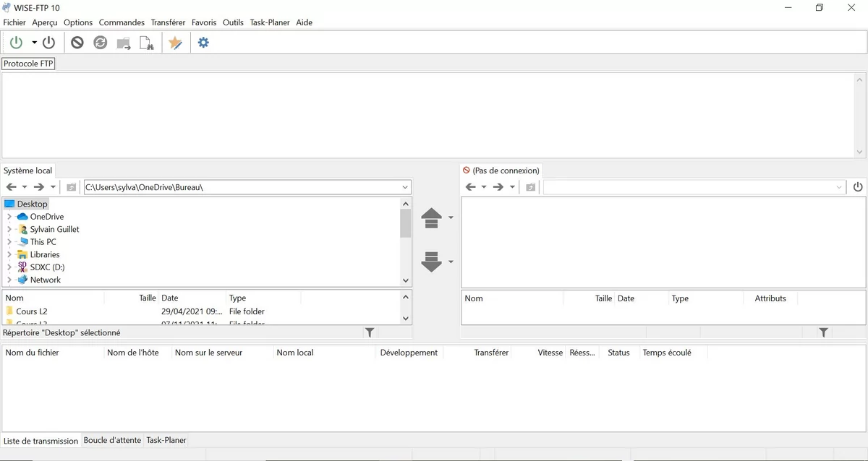This screenshot has width=868, height=461.
Task: Expand the Libraries tree node
Action: [9, 254]
